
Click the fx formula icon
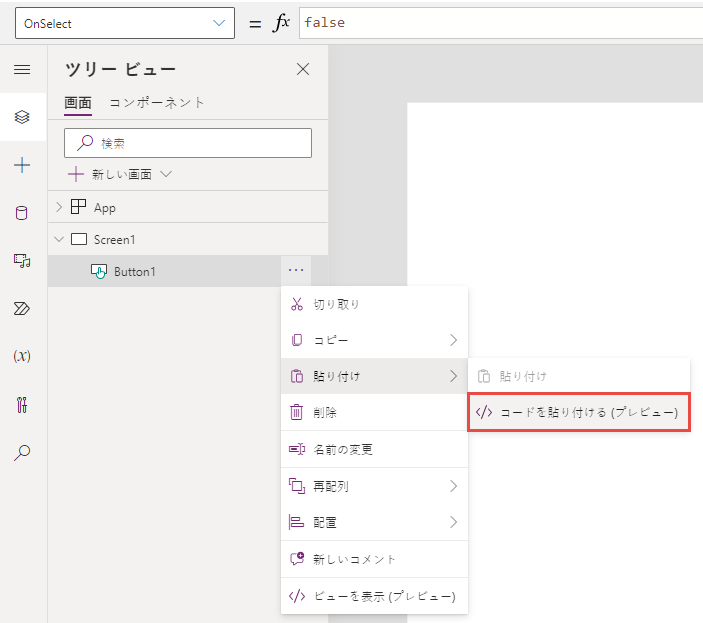pos(281,22)
